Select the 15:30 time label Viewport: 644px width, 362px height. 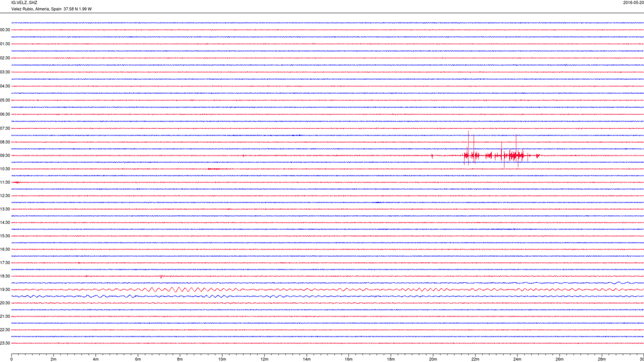pos(5,236)
